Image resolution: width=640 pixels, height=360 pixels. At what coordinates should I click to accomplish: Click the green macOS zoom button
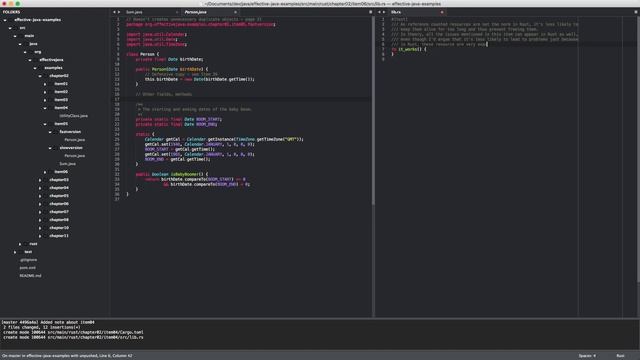click(x=18, y=4)
